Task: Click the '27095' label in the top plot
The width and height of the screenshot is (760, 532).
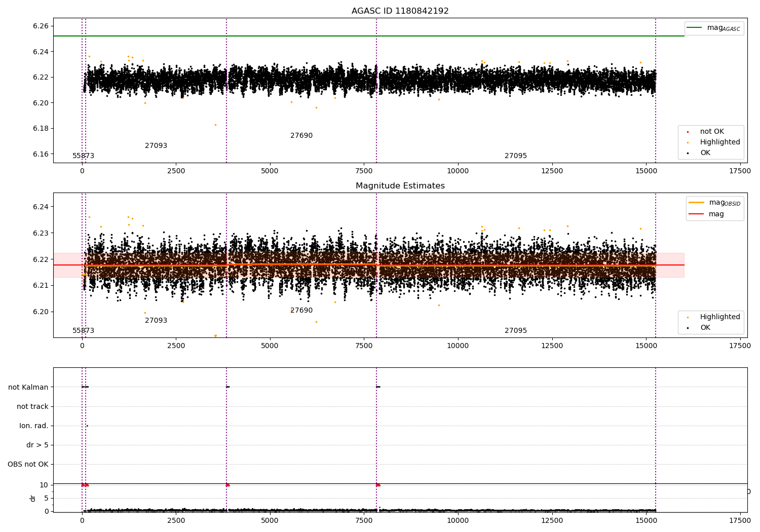Action: [516, 156]
